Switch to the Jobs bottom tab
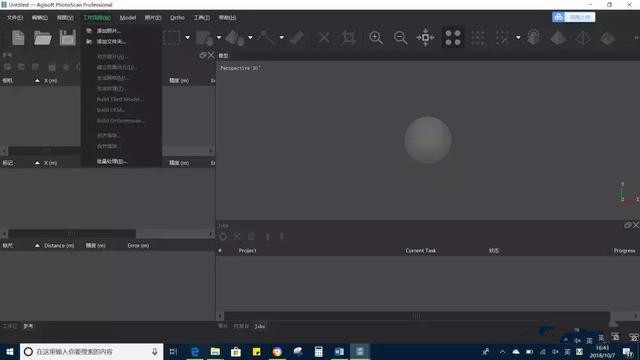 pos(260,326)
